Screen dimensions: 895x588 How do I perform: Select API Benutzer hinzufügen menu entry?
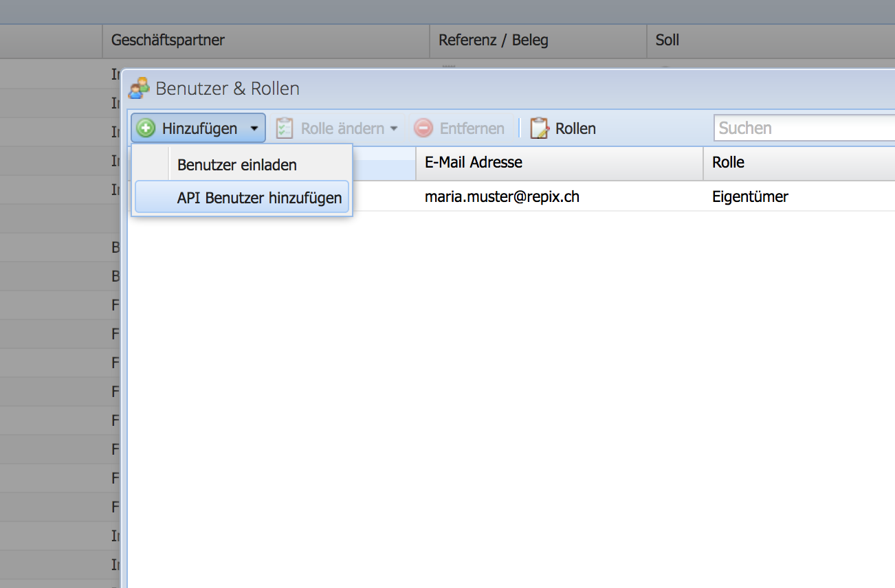(259, 197)
